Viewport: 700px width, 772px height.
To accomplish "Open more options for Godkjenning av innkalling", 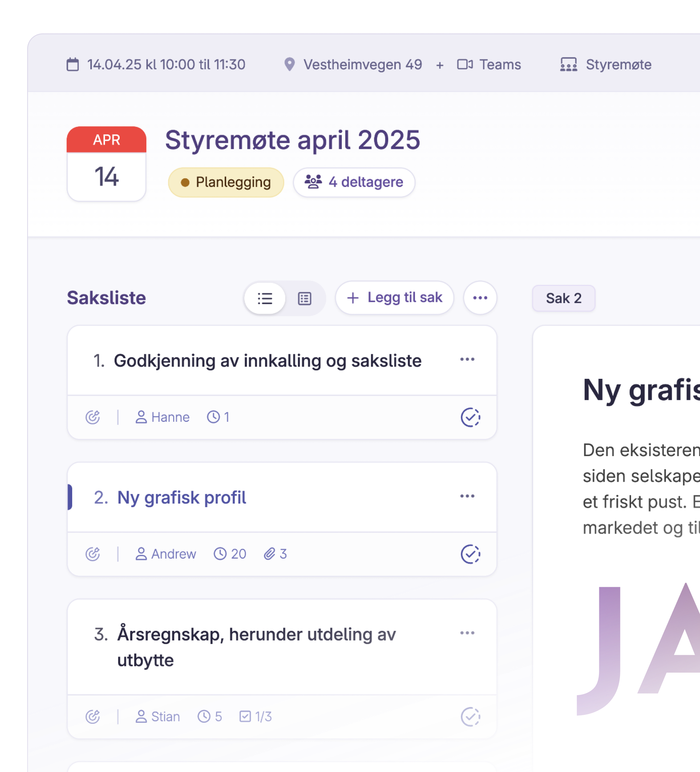I will click(467, 359).
